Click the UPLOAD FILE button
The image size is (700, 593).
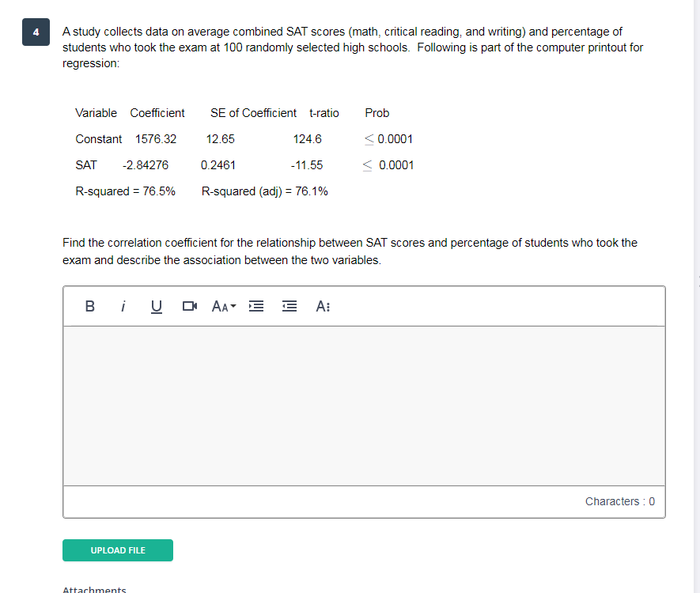tap(117, 550)
